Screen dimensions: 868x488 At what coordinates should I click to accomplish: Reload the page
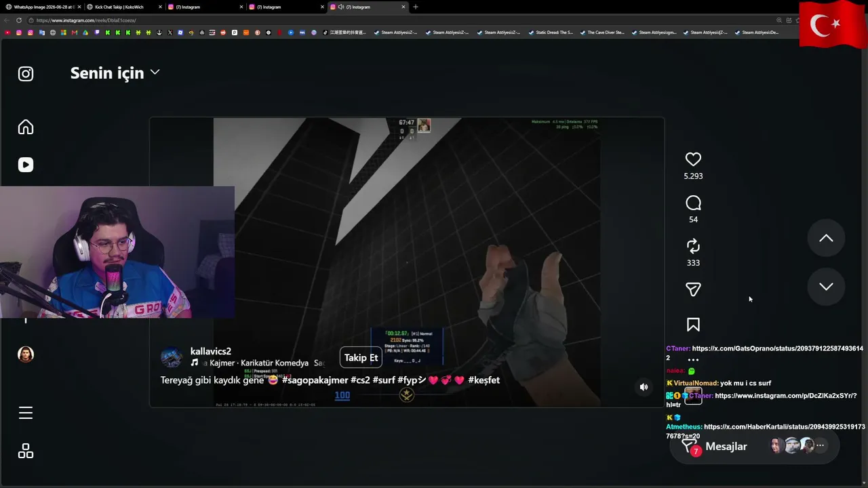[18, 20]
